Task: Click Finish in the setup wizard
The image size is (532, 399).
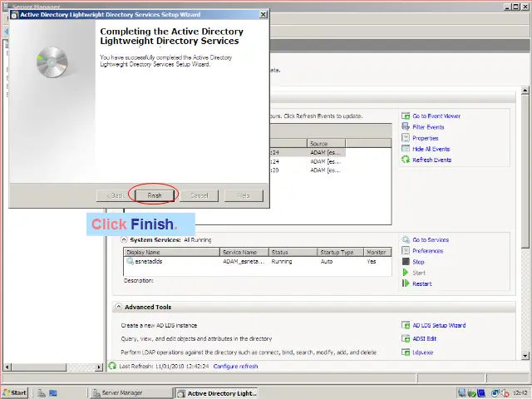Action: pos(155,195)
